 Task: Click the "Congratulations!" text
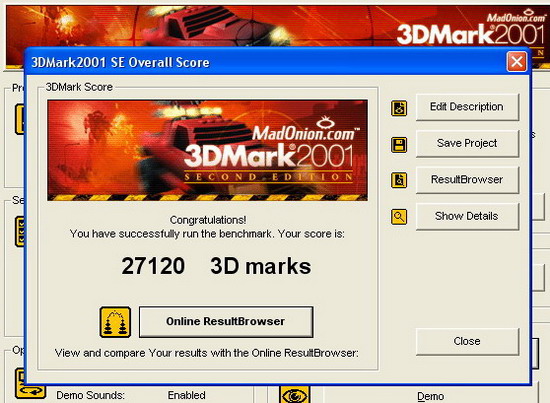[x=208, y=220]
